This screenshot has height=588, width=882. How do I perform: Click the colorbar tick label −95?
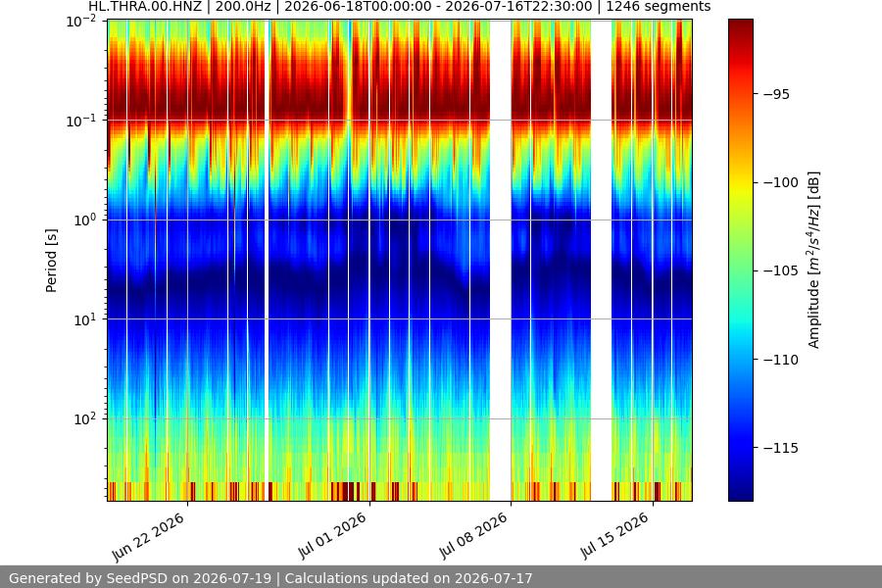click(776, 94)
